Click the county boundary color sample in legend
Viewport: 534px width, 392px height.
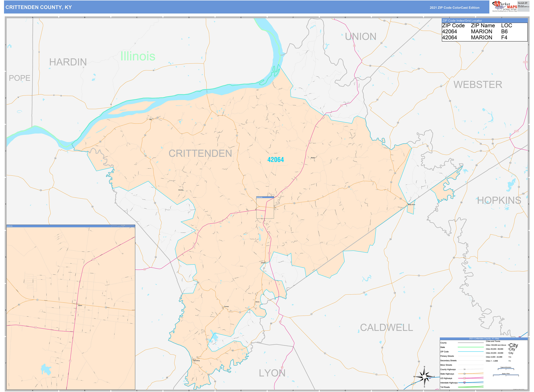coord(471,343)
